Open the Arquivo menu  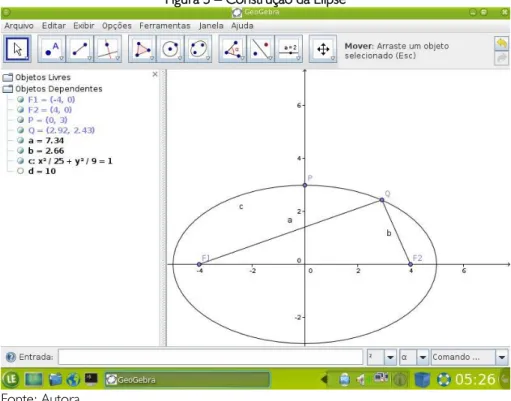(19, 26)
